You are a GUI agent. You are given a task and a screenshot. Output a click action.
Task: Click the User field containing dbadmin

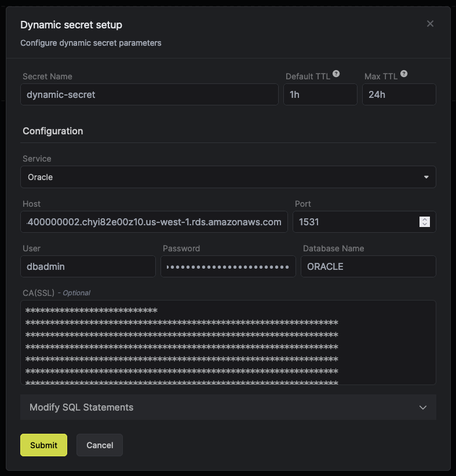[88, 266]
